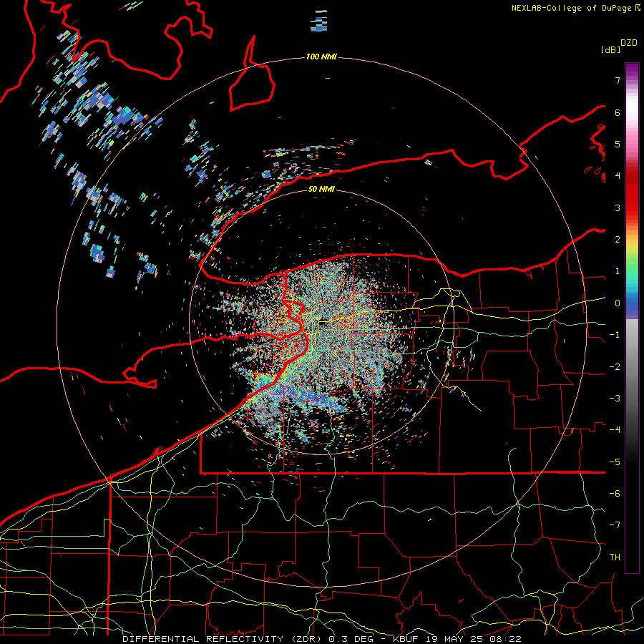
Task: Click the 4 value on color scale
Action: point(618,176)
